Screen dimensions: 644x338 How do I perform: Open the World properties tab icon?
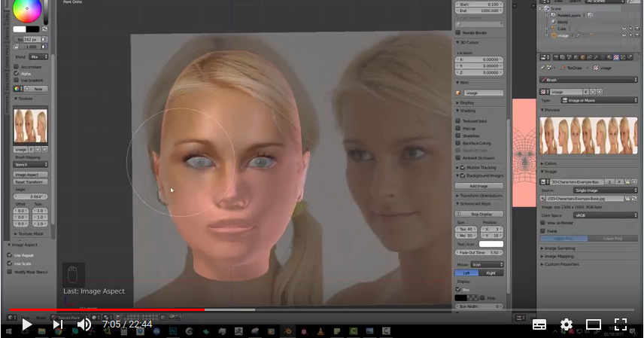(576, 57)
